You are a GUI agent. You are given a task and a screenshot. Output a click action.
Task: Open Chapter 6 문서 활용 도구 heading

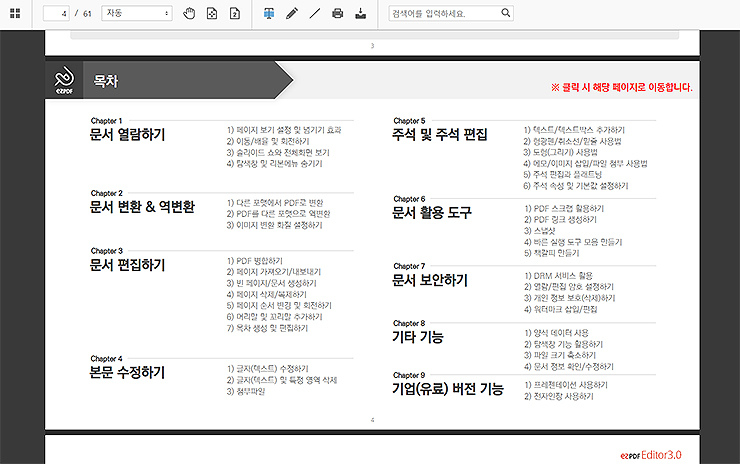coord(431,212)
